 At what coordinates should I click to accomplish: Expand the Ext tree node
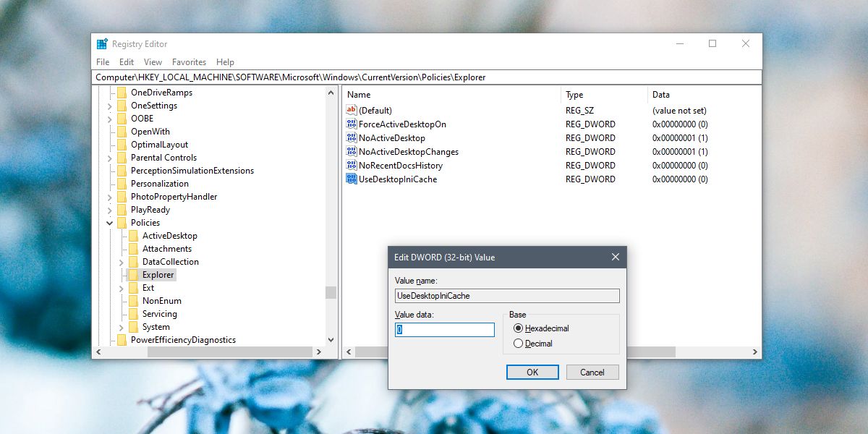(x=122, y=288)
